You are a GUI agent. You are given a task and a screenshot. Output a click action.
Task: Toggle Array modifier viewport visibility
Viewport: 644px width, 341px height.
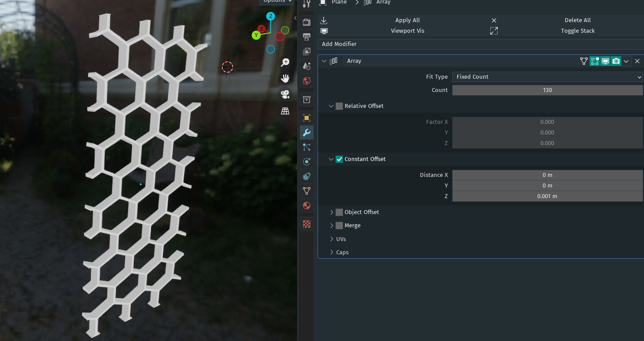(x=605, y=61)
